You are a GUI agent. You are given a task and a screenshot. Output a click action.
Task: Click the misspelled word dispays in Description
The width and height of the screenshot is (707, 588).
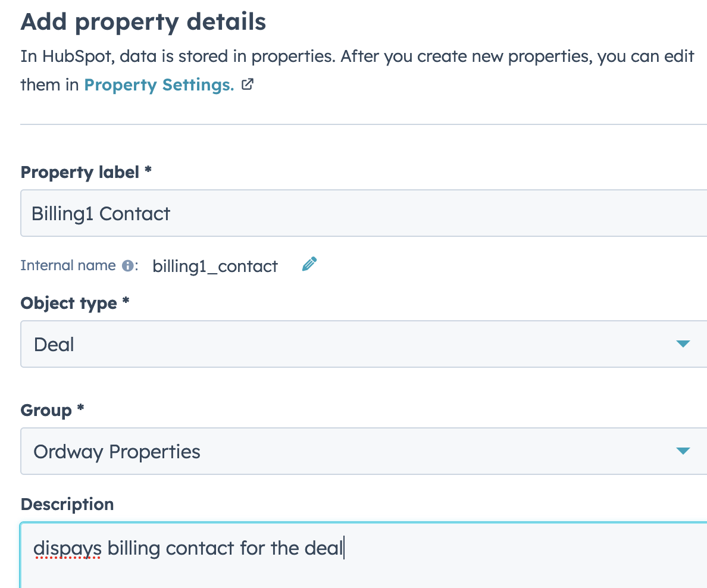[68, 549]
